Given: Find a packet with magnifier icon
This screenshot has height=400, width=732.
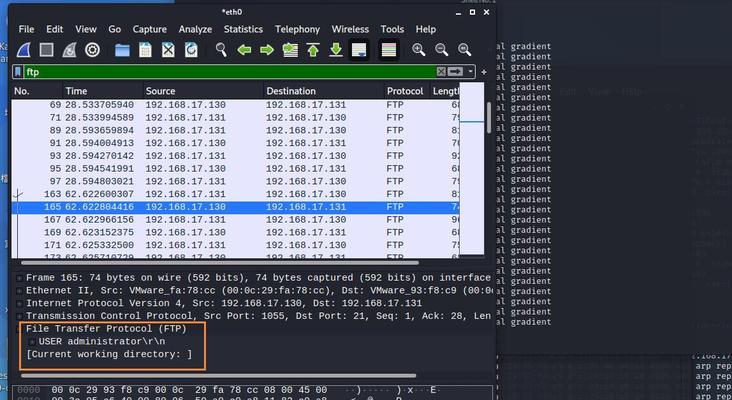Looking at the screenshot, I should click(x=221, y=50).
